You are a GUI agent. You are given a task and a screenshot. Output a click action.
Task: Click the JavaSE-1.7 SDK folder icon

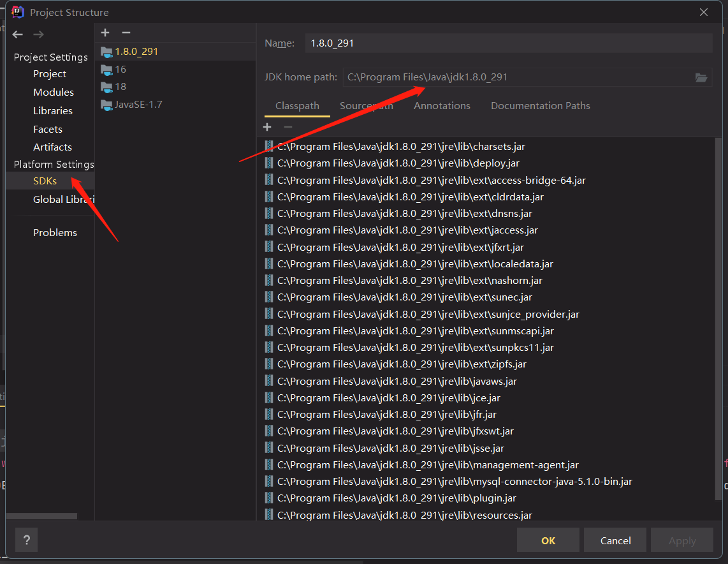point(107,105)
